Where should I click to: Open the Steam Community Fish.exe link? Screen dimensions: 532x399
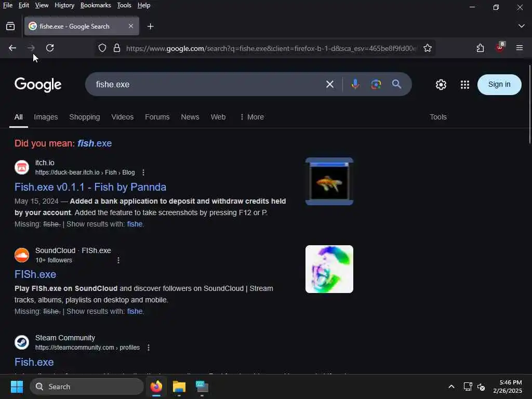34,362
